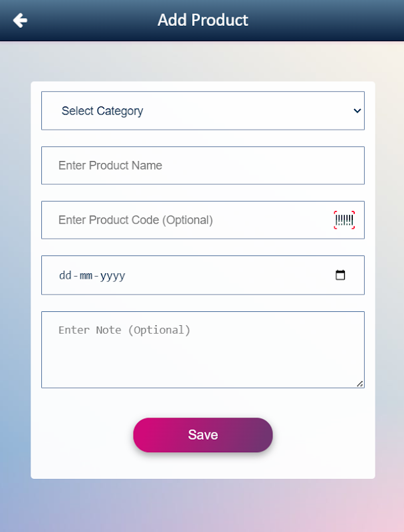Image resolution: width=404 pixels, height=532 pixels.
Task: Focus the Enter Product Name field
Action: [x=203, y=166]
